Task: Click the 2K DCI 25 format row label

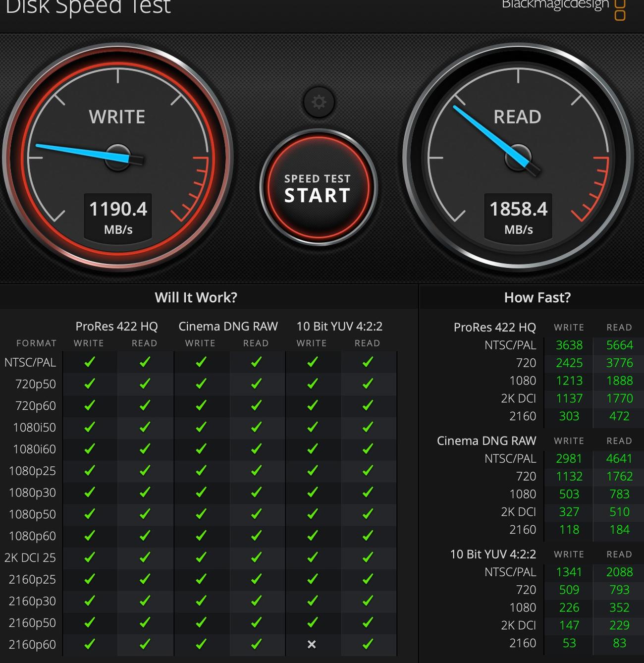Action: pyautogui.click(x=30, y=557)
